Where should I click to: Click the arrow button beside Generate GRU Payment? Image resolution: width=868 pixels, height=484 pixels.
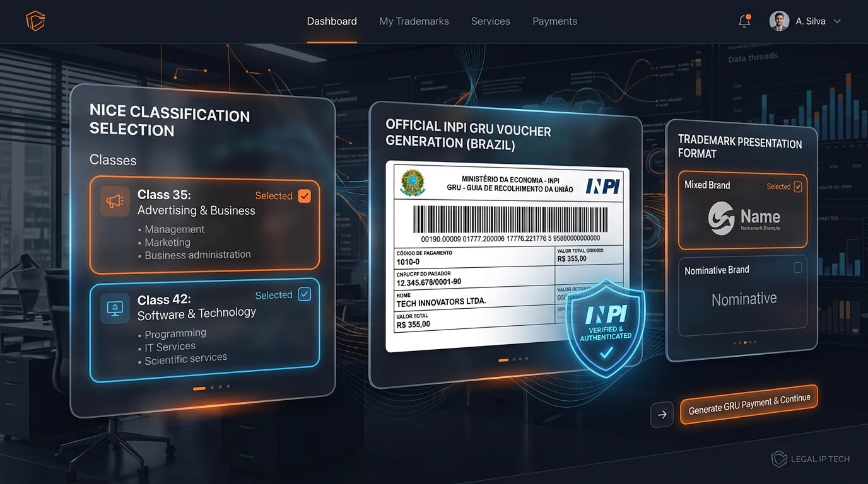(662, 415)
